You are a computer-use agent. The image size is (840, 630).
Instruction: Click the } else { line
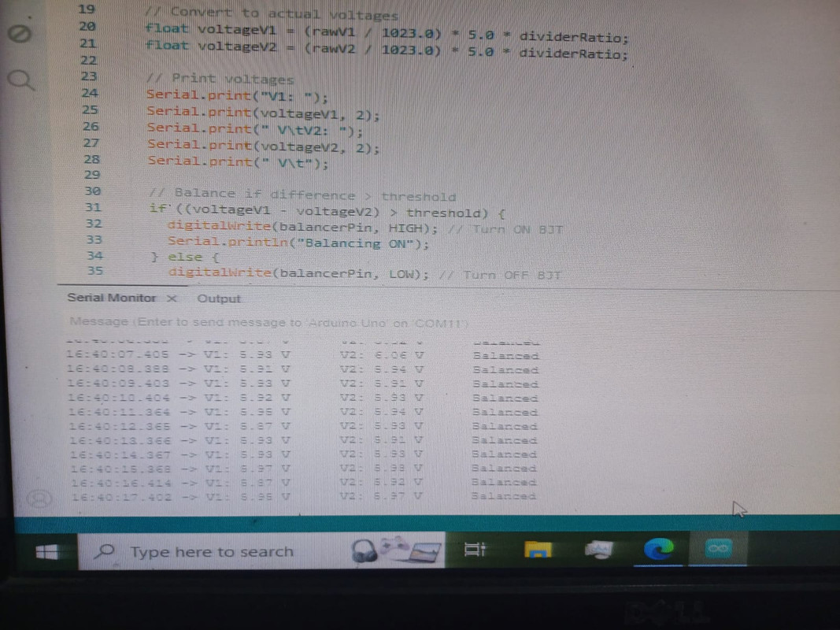[185, 258]
